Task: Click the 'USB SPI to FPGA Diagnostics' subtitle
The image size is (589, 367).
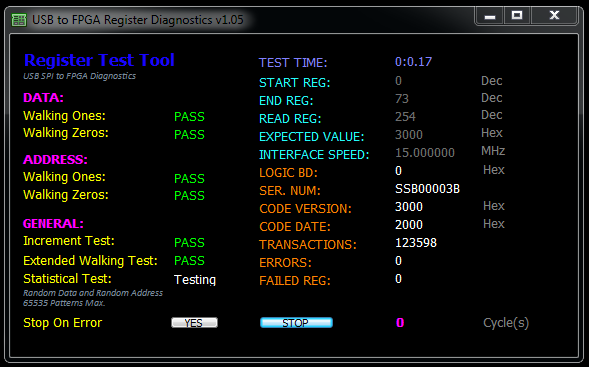Action: (79, 76)
